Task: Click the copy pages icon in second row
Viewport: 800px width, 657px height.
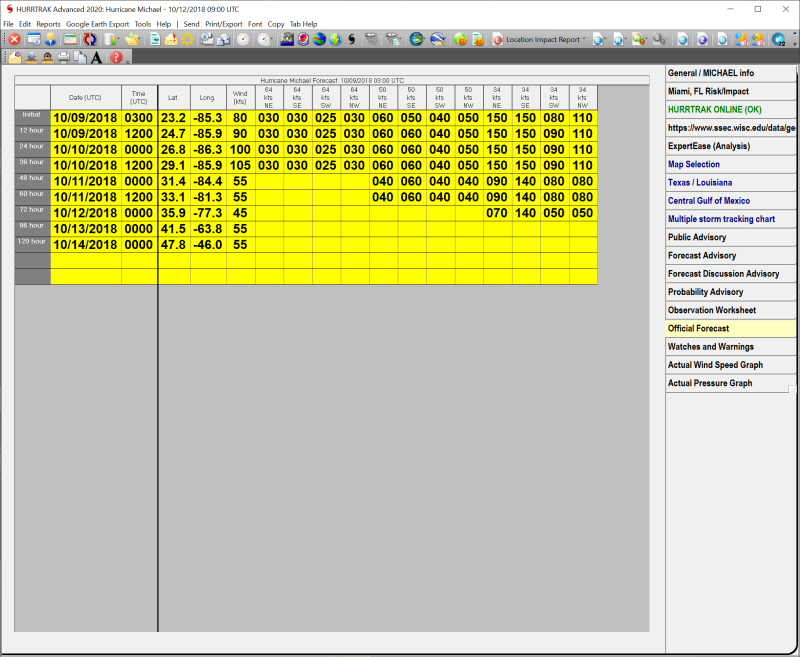Action: click(x=80, y=58)
